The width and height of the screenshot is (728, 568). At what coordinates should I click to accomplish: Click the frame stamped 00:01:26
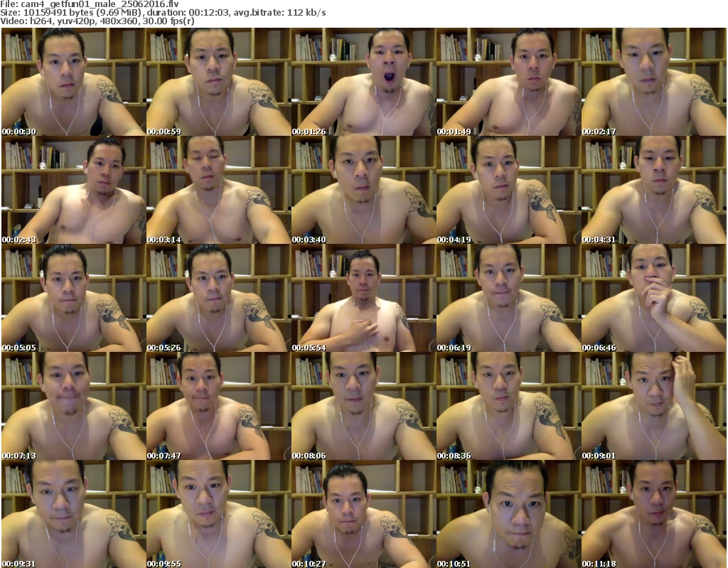tap(363, 82)
